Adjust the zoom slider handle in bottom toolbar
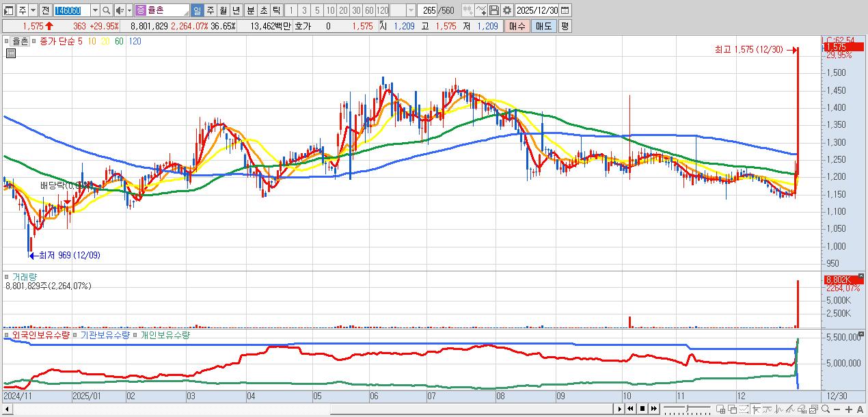 (x=688, y=409)
